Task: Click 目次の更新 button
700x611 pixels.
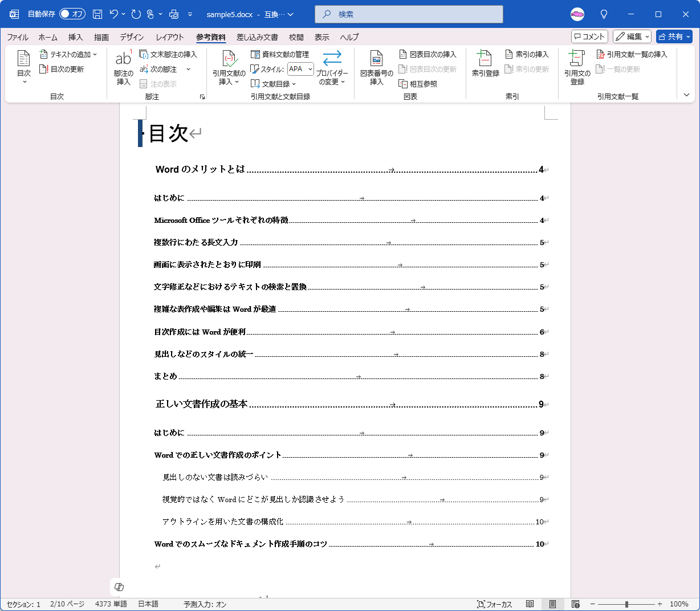Action: point(62,69)
